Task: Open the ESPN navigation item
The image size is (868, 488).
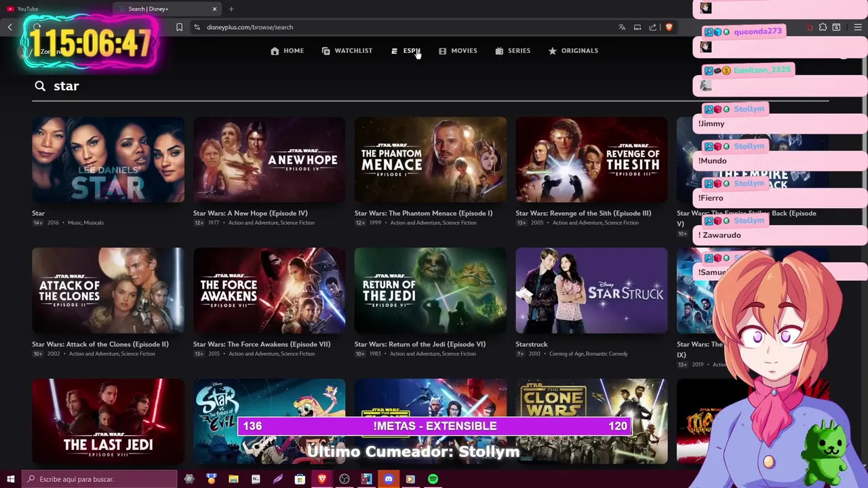Action: coord(406,51)
